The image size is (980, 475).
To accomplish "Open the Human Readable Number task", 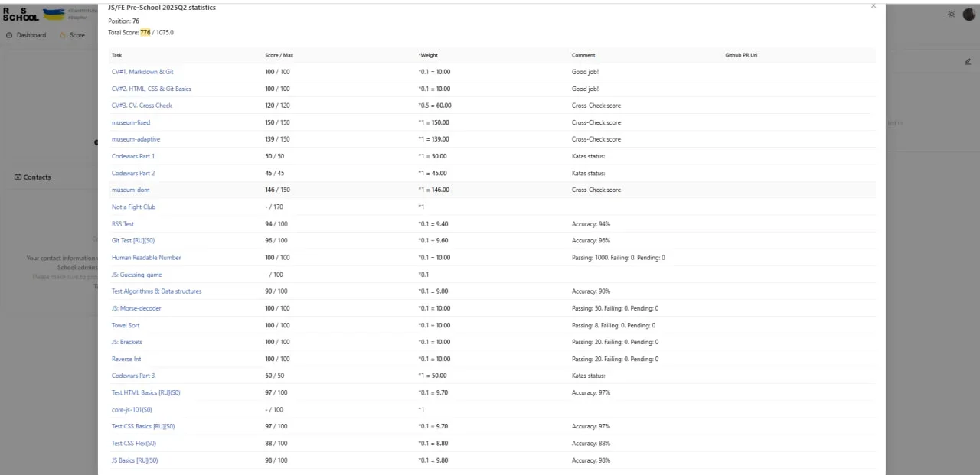I will coord(146,258).
